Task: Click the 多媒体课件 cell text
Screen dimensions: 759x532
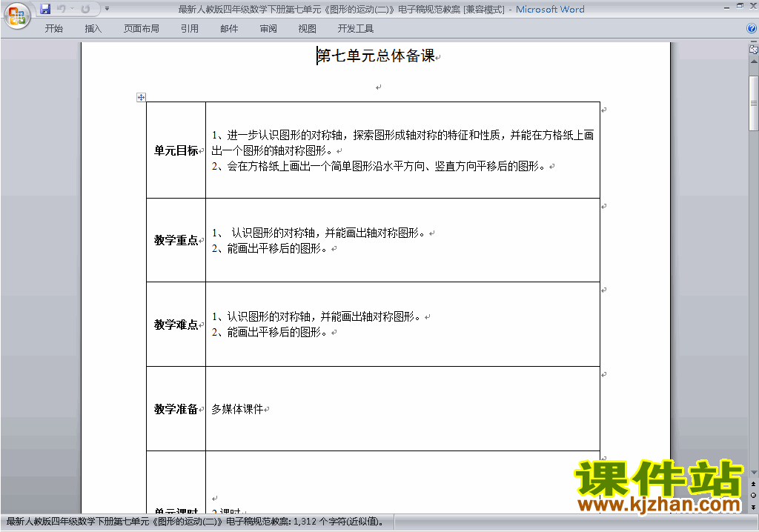Action: point(238,409)
